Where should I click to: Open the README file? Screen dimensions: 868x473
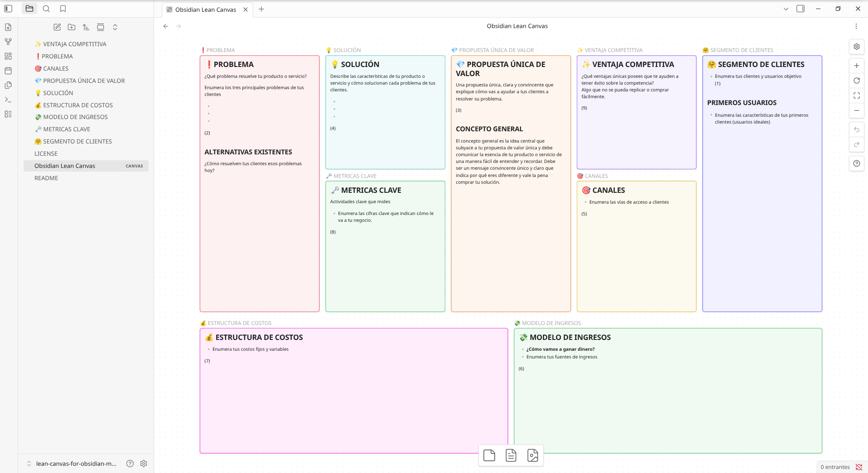click(86, 178)
